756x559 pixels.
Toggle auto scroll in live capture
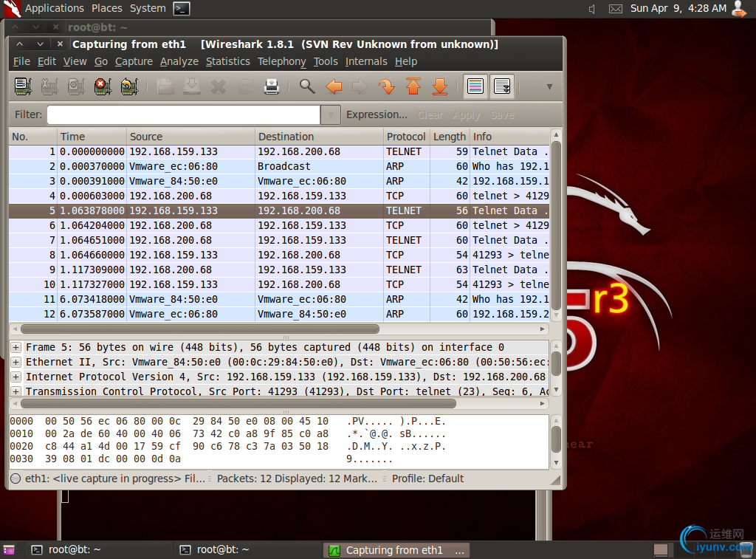click(502, 87)
